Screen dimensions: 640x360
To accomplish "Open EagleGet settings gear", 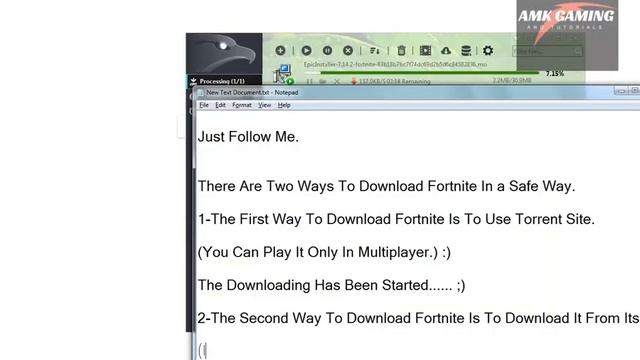I will [x=488, y=50].
